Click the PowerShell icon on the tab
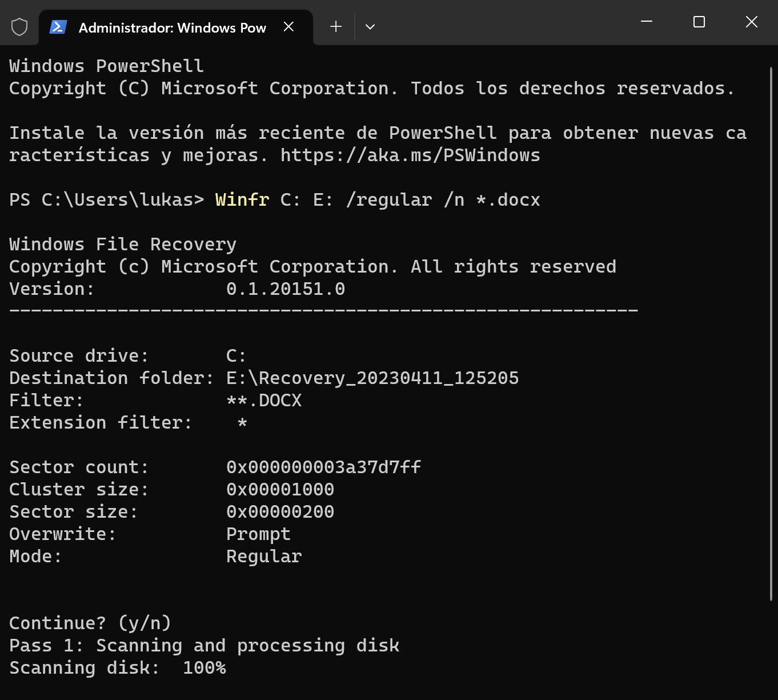This screenshot has height=700, width=778. [58, 27]
